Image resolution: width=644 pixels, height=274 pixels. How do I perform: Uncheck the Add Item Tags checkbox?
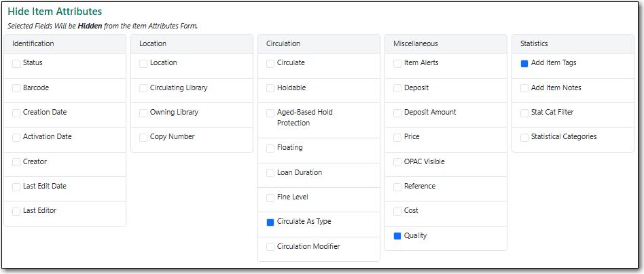[524, 64]
